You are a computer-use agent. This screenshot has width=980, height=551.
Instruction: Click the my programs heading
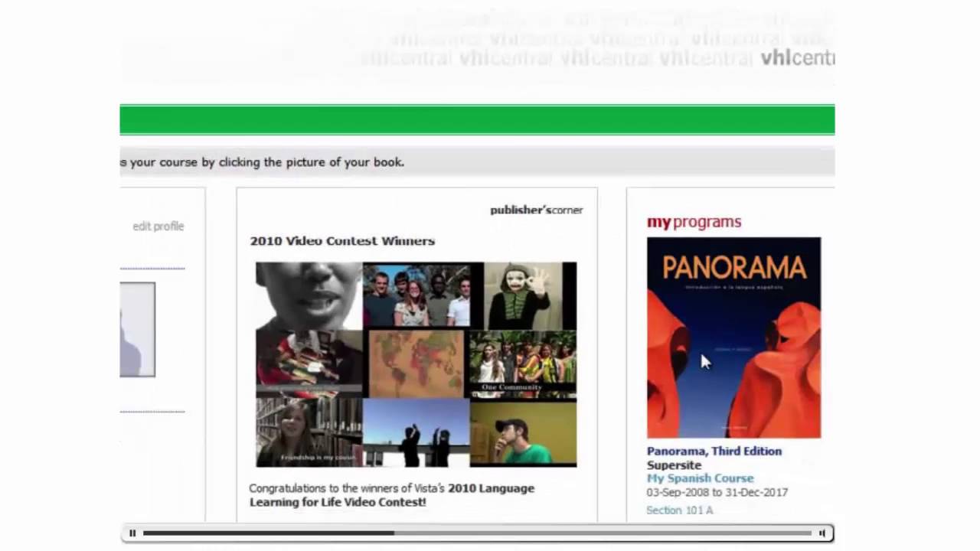(x=694, y=222)
